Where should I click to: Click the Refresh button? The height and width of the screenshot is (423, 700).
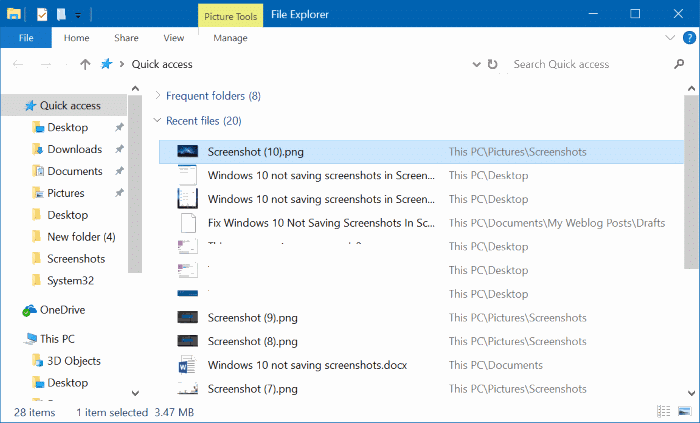pyautogui.click(x=492, y=64)
